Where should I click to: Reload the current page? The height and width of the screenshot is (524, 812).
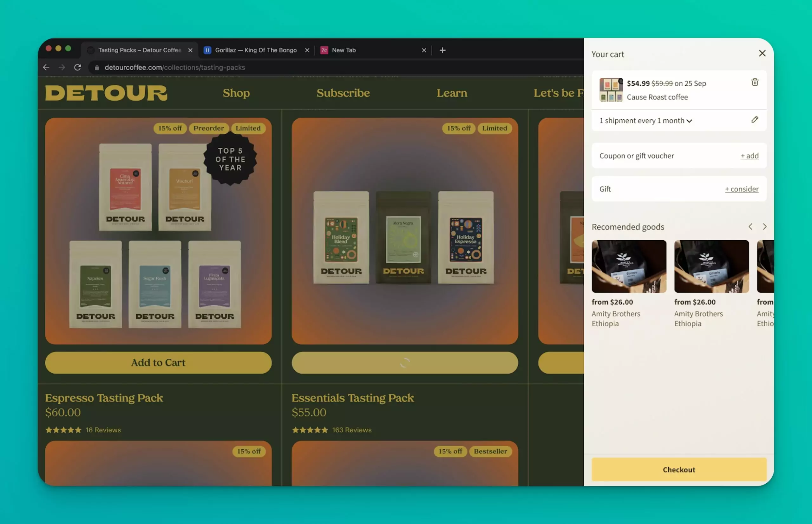(x=77, y=67)
